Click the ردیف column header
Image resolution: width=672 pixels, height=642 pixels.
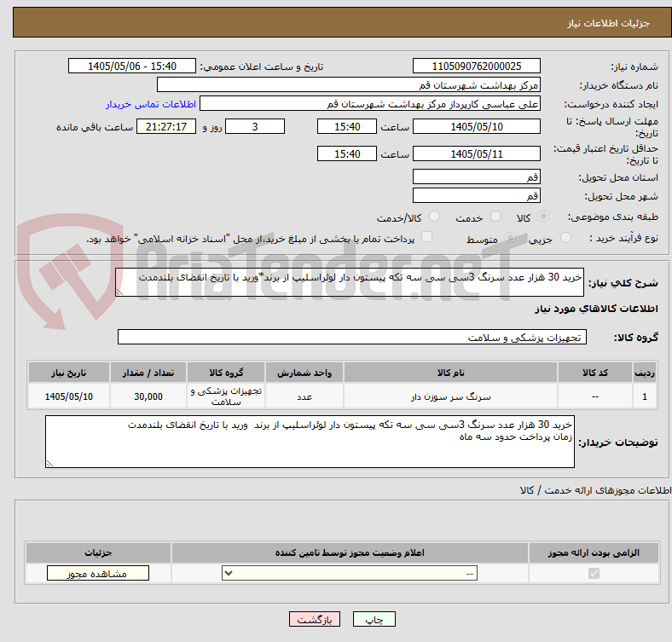(x=644, y=373)
